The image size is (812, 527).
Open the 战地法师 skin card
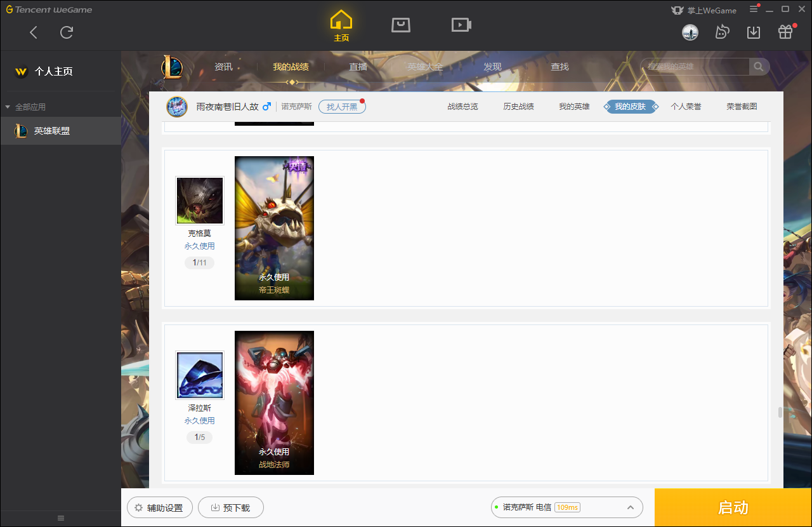[x=274, y=403]
